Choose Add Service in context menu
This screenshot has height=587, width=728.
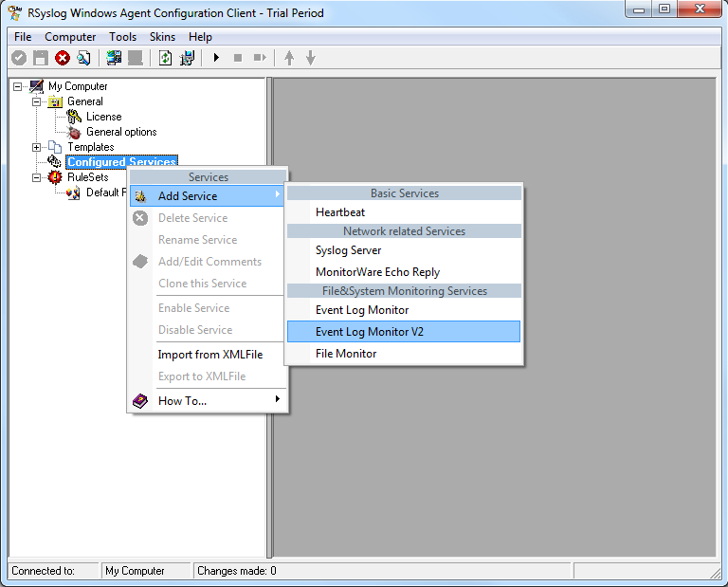tap(207, 196)
